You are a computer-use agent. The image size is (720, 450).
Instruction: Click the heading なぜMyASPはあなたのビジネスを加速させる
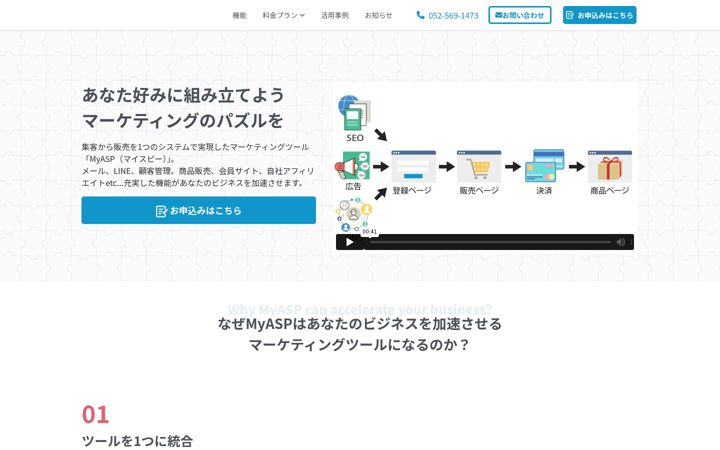pyautogui.click(x=360, y=324)
